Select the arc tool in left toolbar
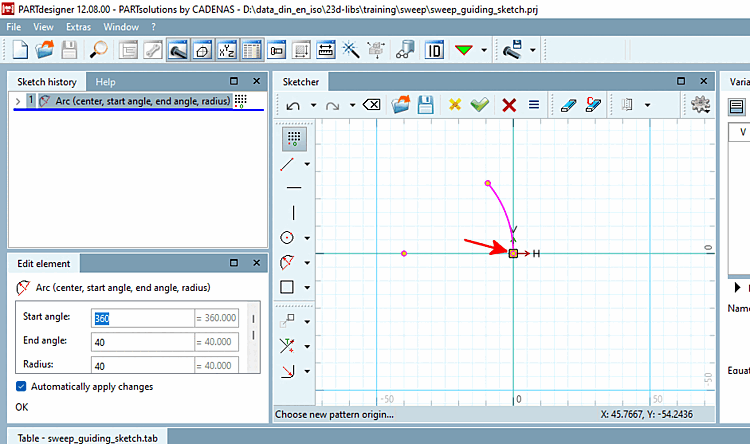This screenshot has width=750, height=444. 287,262
